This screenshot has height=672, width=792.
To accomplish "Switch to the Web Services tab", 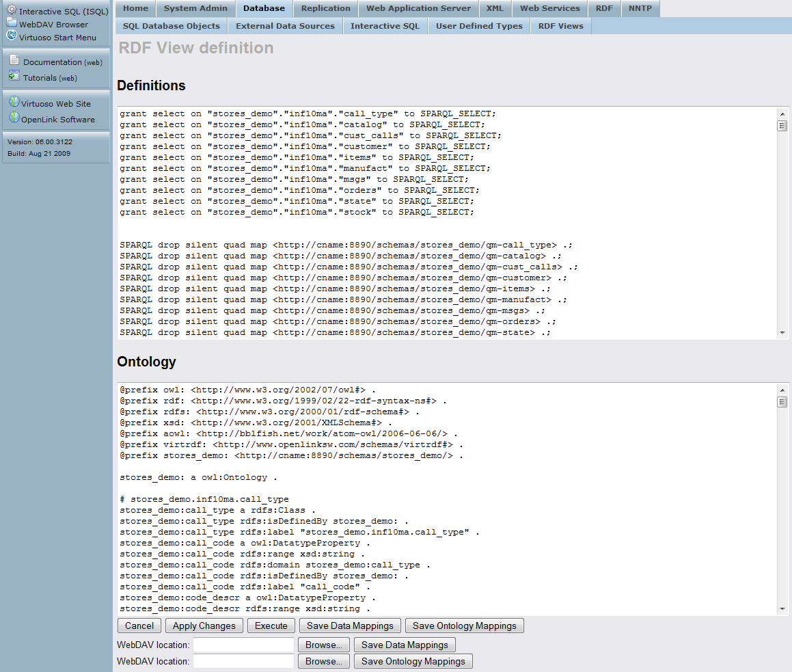I will pos(549,8).
